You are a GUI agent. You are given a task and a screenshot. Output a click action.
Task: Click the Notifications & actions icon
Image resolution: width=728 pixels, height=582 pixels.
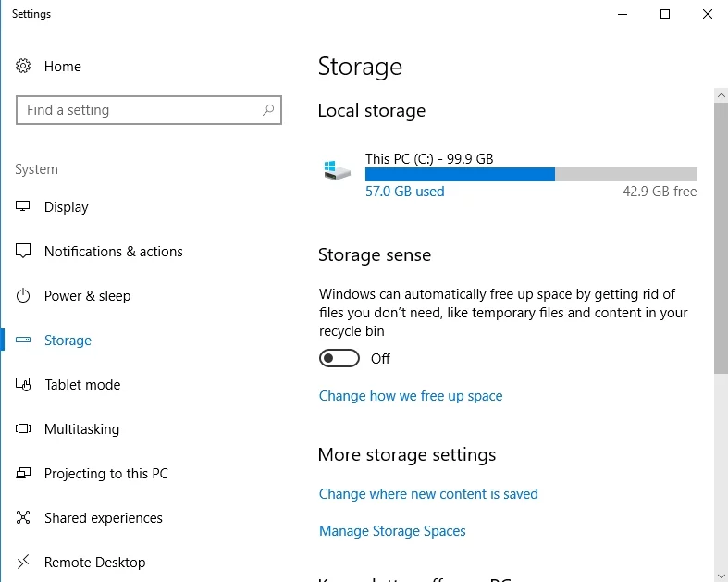pos(24,252)
